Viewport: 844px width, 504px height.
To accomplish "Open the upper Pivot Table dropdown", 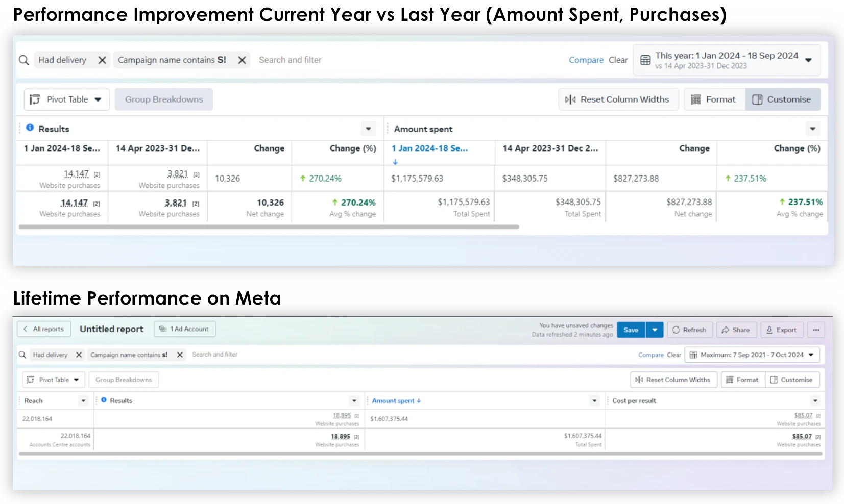I will [67, 99].
